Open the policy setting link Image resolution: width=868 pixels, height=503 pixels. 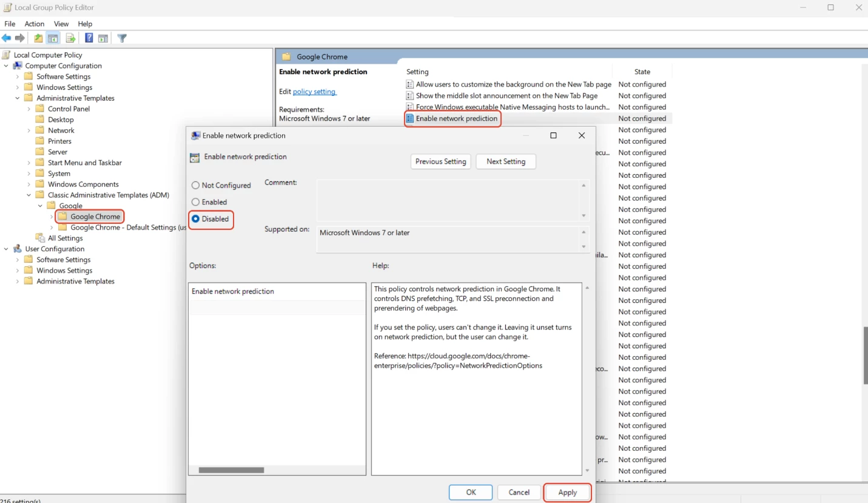(314, 92)
